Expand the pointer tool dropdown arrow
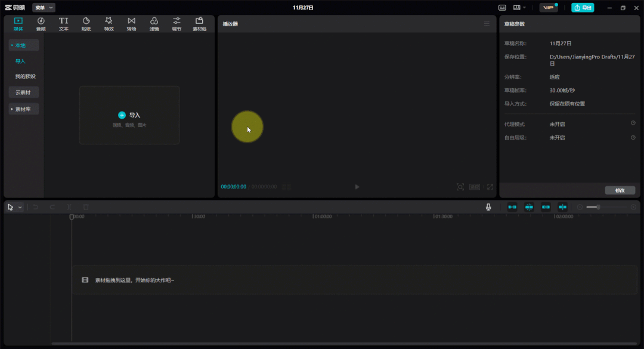 (x=20, y=207)
